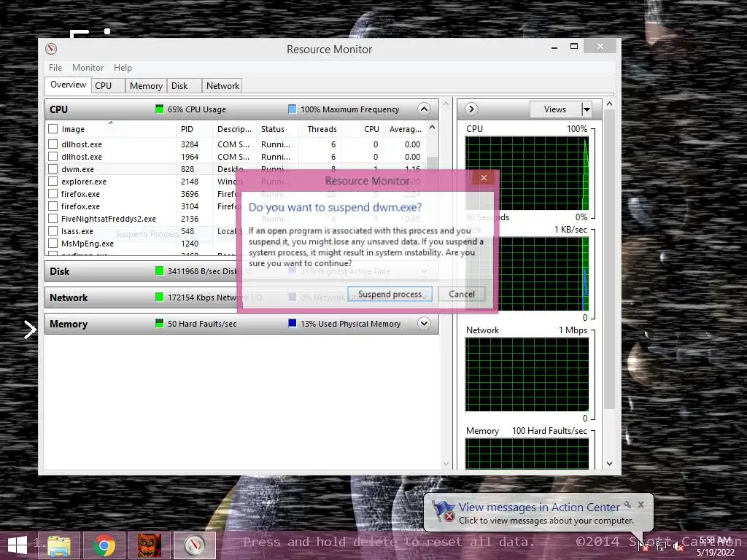Open the Windows Start button
The image size is (747, 560).
[x=18, y=545]
